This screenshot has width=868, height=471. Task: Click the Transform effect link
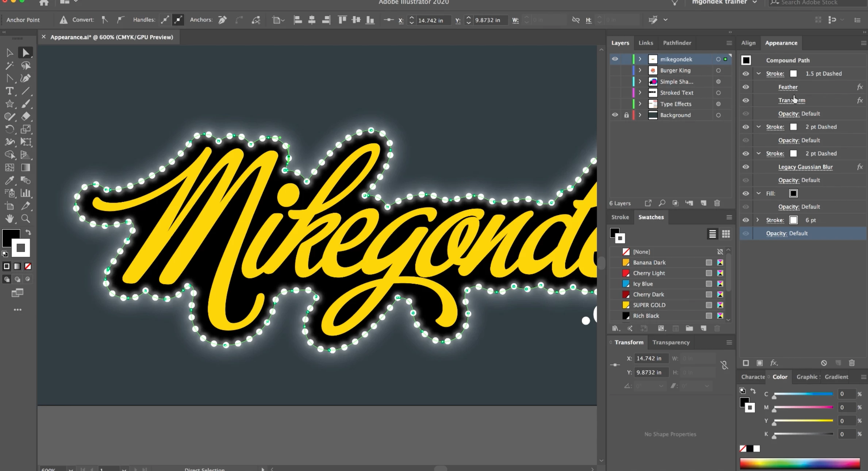[x=791, y=100]
